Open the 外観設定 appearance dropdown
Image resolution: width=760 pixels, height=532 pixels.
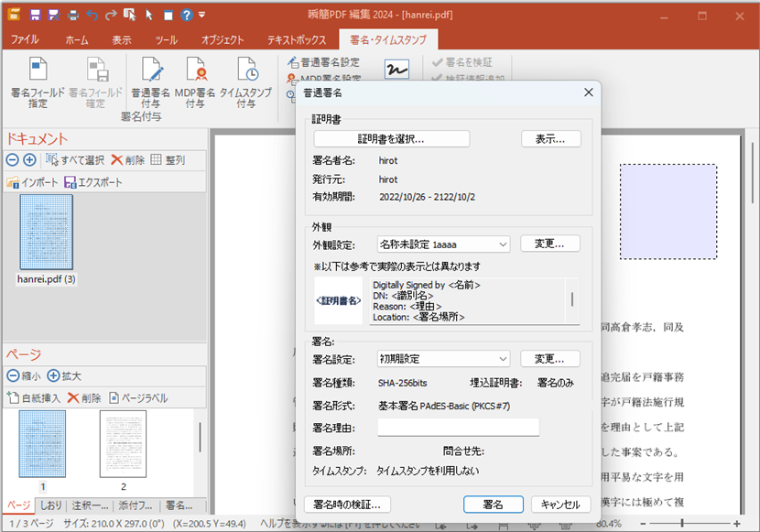442,243
